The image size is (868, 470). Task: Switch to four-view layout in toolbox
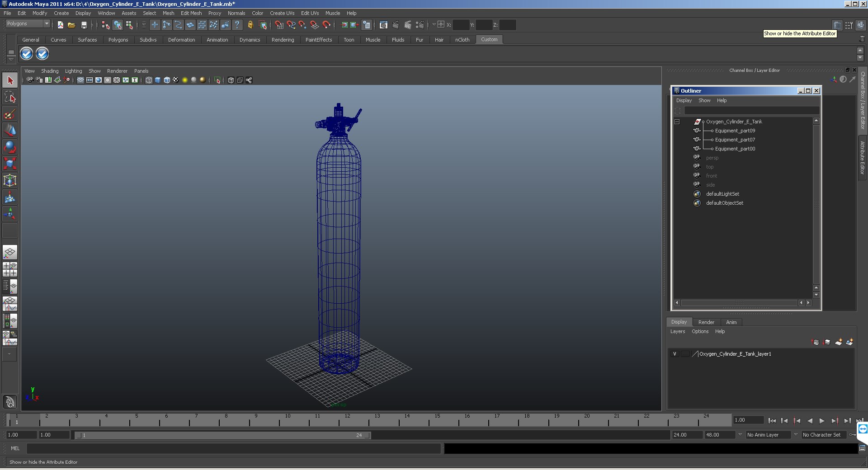[10, 269]
